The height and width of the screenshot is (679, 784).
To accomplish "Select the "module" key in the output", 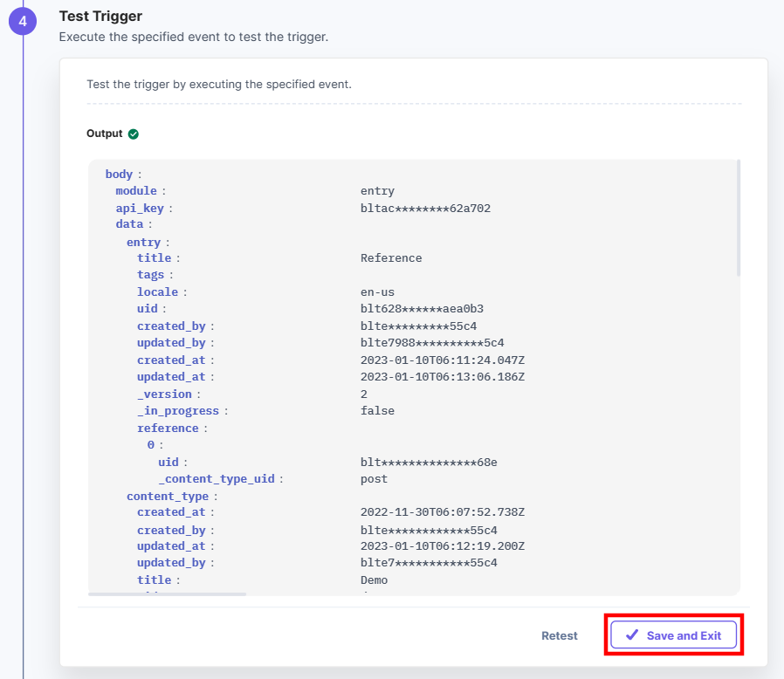I will [x=136, y=190].
